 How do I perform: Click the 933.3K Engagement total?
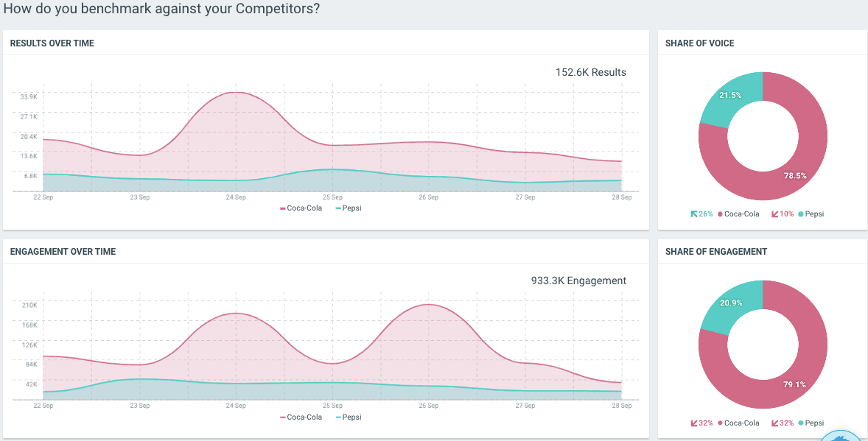(x=578, y=281)
